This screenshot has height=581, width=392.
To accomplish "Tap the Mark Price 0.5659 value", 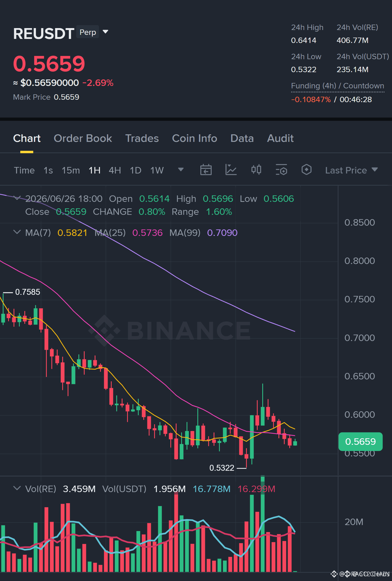I will 67,97.
